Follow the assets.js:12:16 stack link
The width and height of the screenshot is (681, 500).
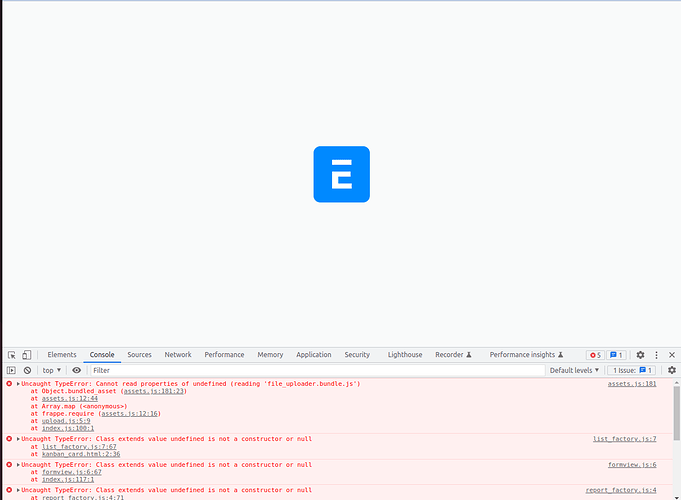129,414
